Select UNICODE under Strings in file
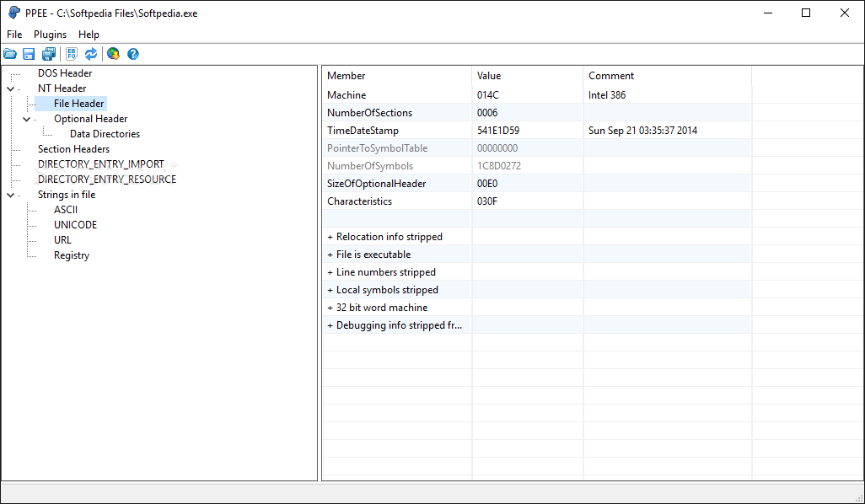 coord(76,225)
